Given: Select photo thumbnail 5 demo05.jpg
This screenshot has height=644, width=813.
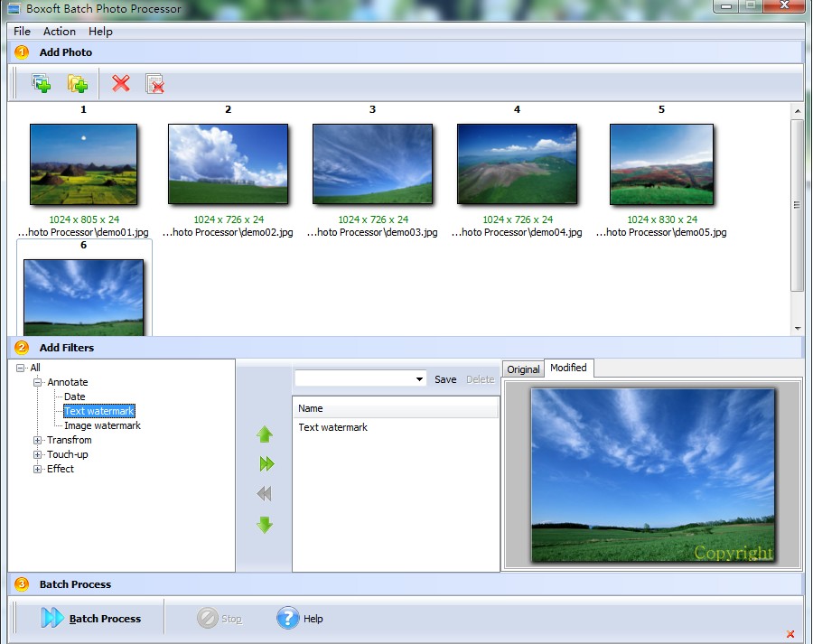Looking at the screenshot, I should 661,163.
